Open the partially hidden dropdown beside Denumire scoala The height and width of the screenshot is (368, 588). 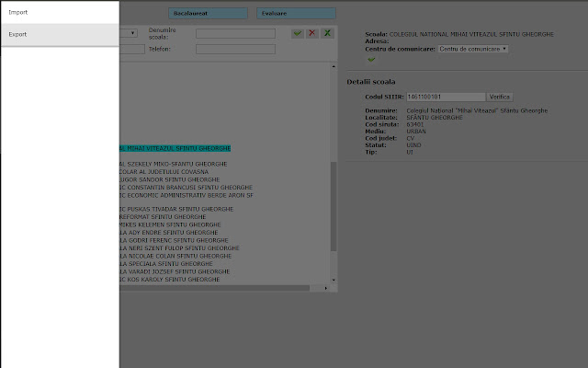click(x=129, y=33)
